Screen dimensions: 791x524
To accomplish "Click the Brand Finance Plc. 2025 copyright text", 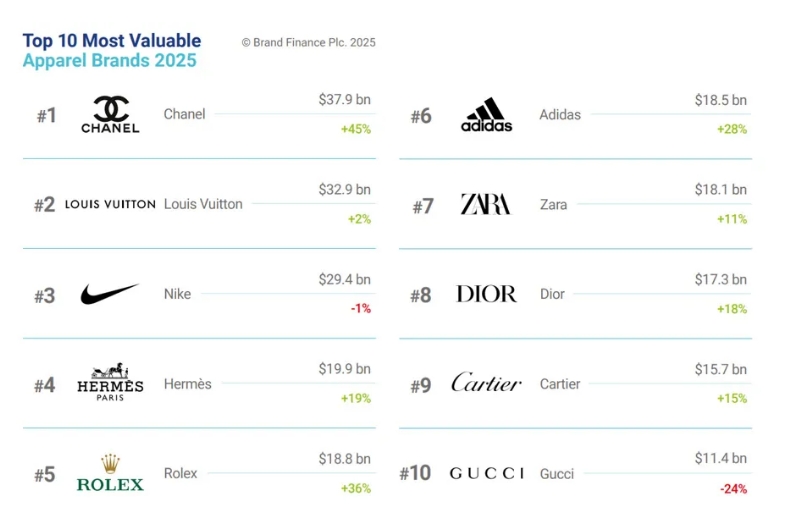I will click(308, 42).
